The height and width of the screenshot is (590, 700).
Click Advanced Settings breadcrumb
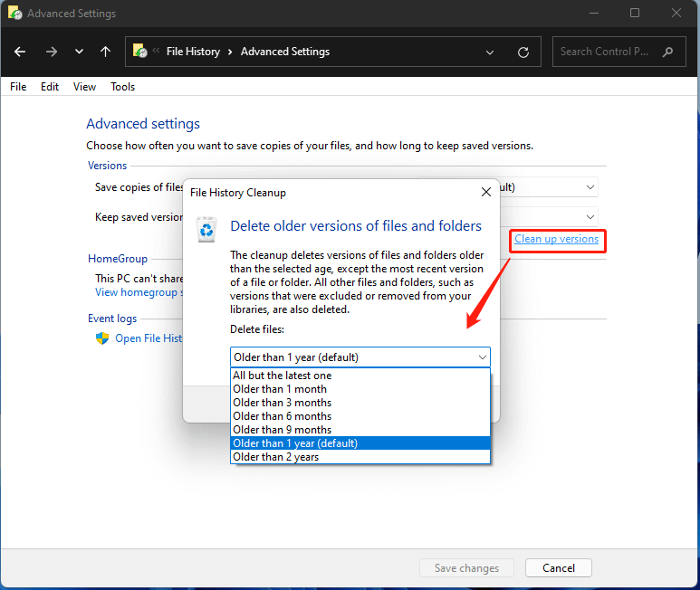coord(285,52)
